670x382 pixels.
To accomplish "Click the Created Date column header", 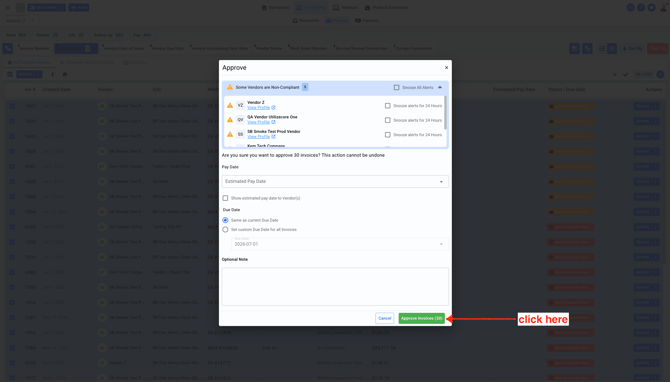I will click(x=56, y=90).
